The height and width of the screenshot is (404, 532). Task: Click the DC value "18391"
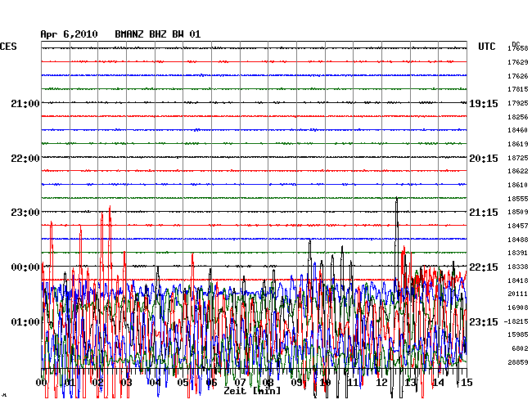click(518, 253)
